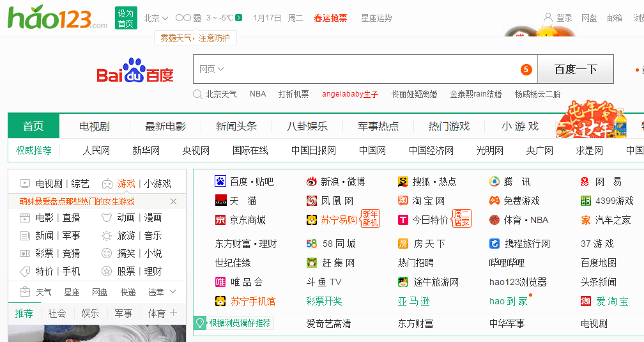Image resolution: width=644 pixels, height=342 pixels.
Task: Open the 人民网 link
Action: [x=96, y=151]
